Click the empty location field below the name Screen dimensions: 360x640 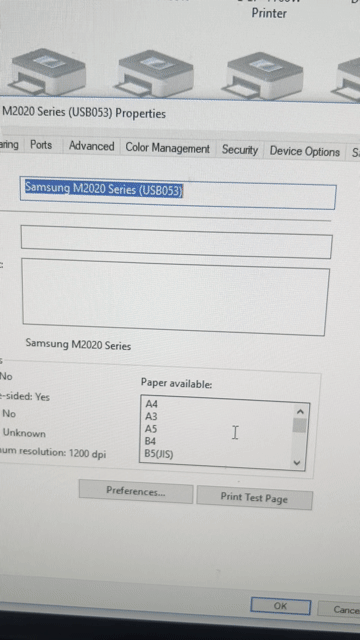coord(176,242)
